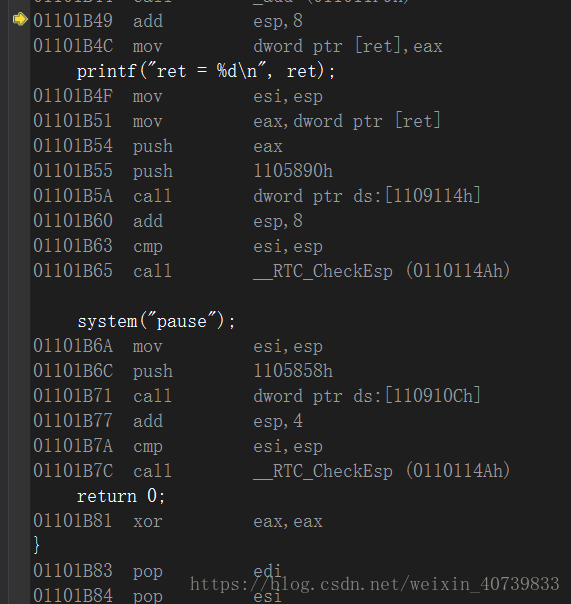This screenshot has width=571, height=604.
Task: Click address 01101B4C mov instruction
Action: click(x=238, y=46)
